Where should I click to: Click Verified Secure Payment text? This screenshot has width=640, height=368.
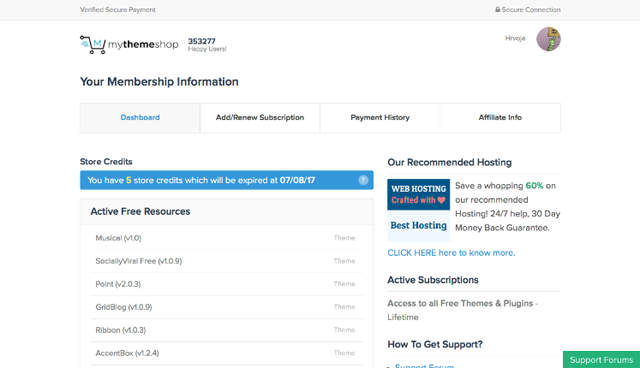click(x=118, y=9)
